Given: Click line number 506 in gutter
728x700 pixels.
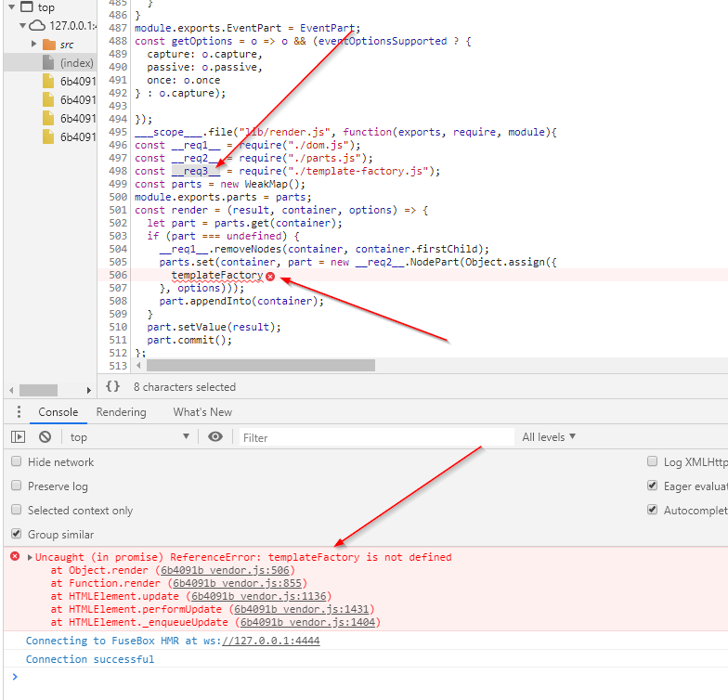Looking at the screenshot, I should [118, 275].
